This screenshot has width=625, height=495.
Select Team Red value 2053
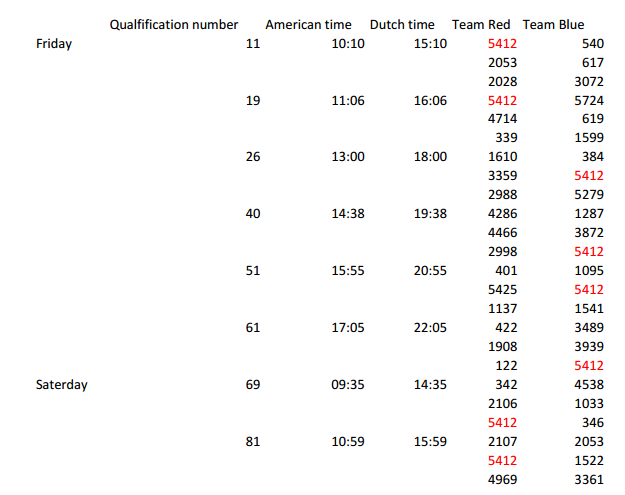pos(502,63)
